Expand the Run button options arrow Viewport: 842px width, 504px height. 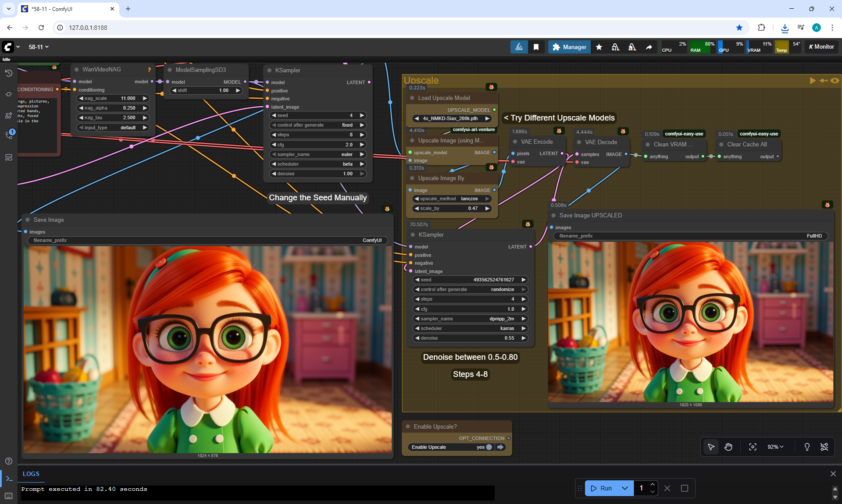pos(625,488)
